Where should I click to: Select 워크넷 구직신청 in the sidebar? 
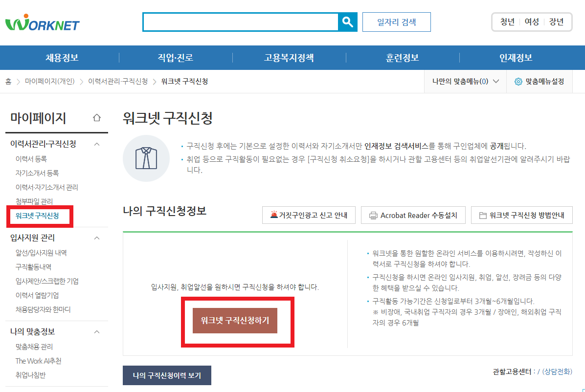37,216
